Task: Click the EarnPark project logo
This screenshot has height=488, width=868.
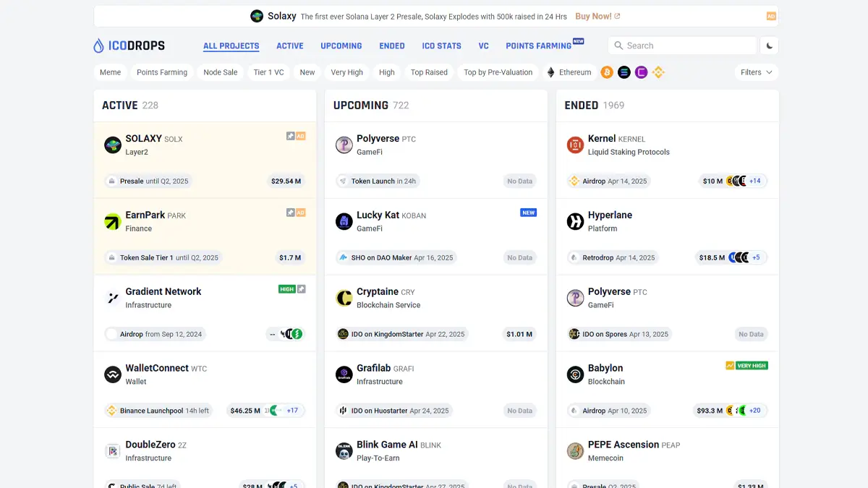Action: point(112,222)
